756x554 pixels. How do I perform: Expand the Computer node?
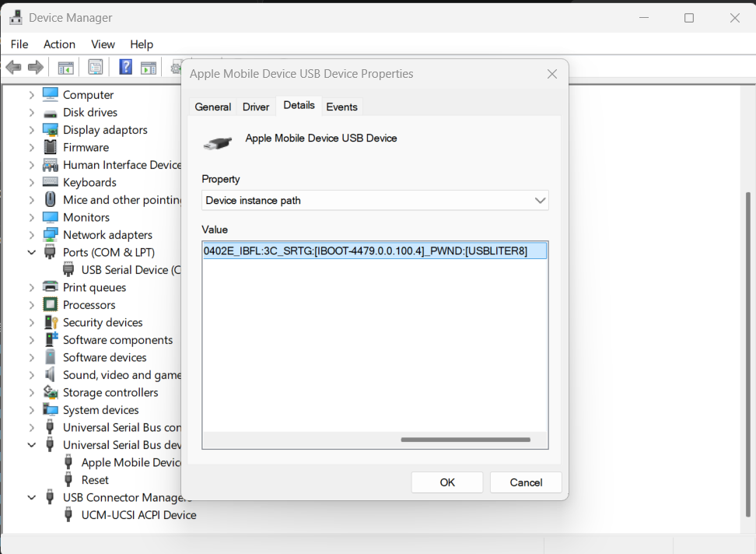pyautogui.click(x=32, y=95)
